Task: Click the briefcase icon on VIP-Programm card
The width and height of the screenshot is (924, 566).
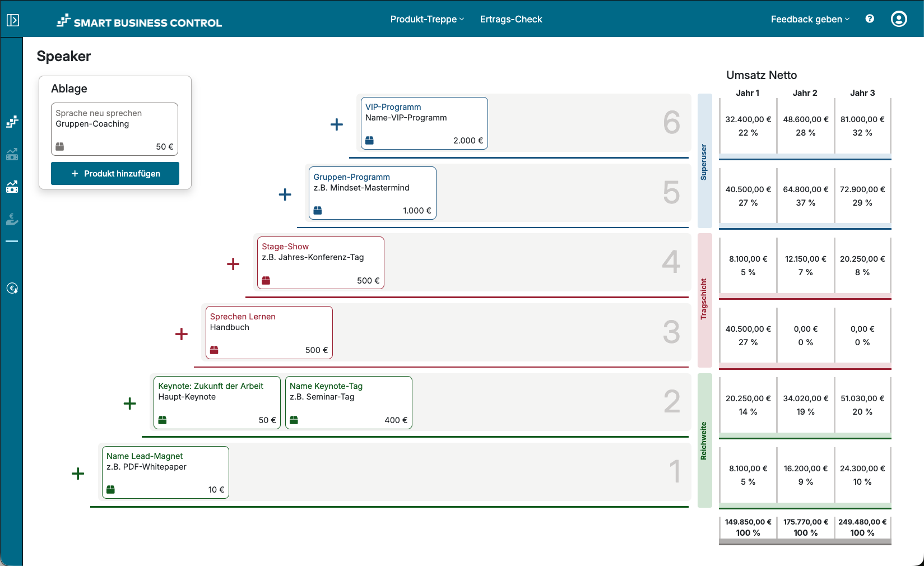Action: 370,141
